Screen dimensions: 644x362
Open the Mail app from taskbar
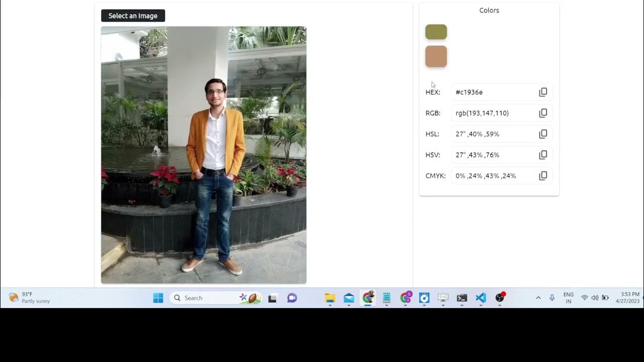pos(349,298)
